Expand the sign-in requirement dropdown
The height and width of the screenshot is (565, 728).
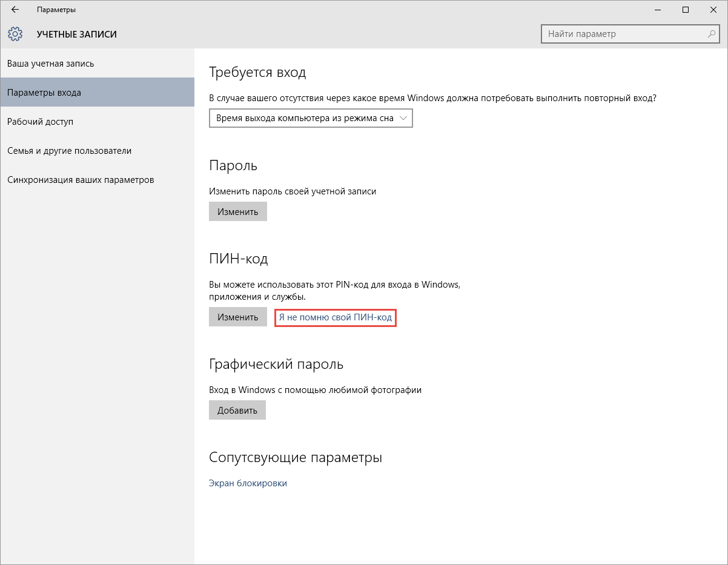click(311, 118)
